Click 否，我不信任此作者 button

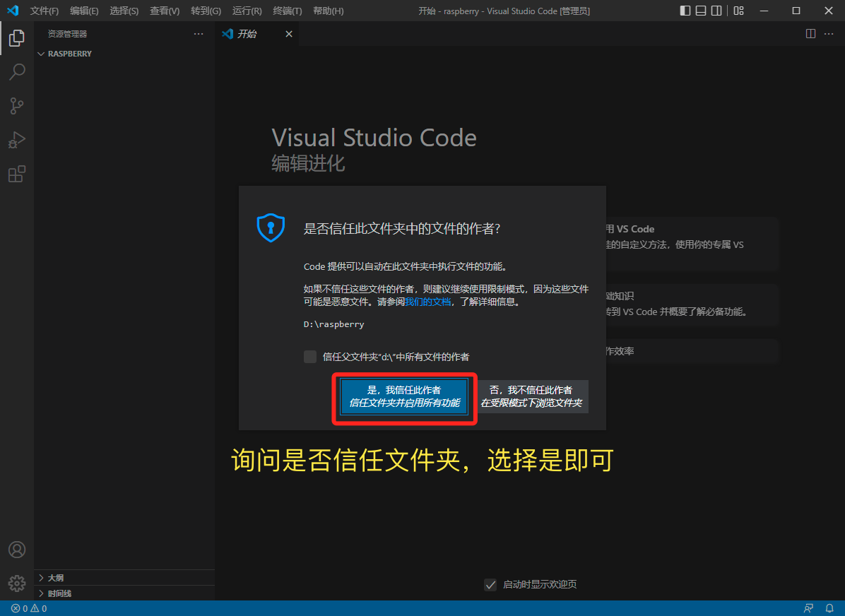click(531, 396)
